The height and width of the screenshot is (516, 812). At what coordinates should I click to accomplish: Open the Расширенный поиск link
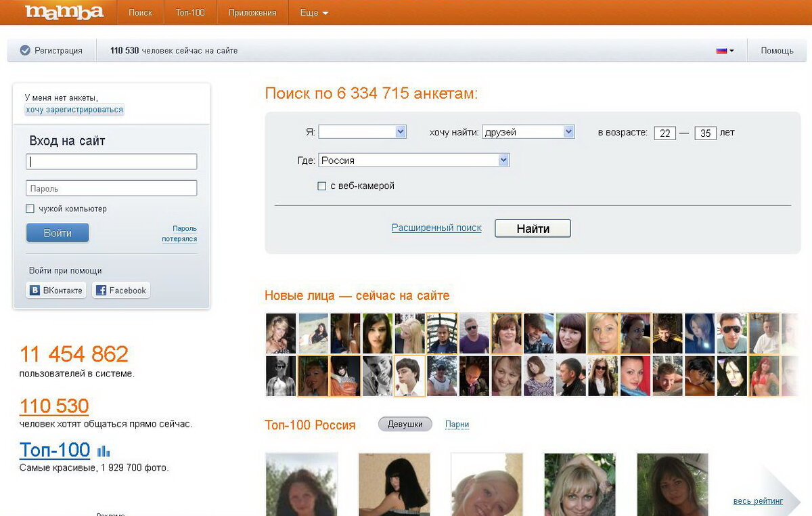click(x=437, y=228)
